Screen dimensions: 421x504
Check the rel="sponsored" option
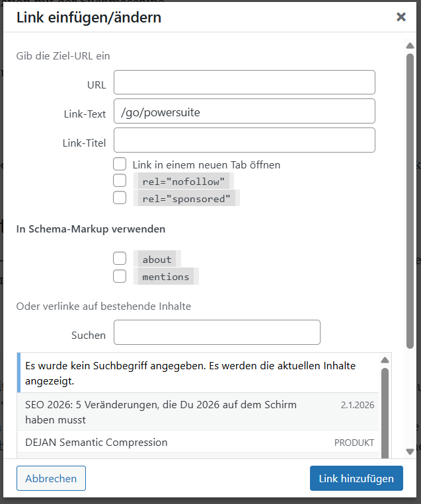120,198
